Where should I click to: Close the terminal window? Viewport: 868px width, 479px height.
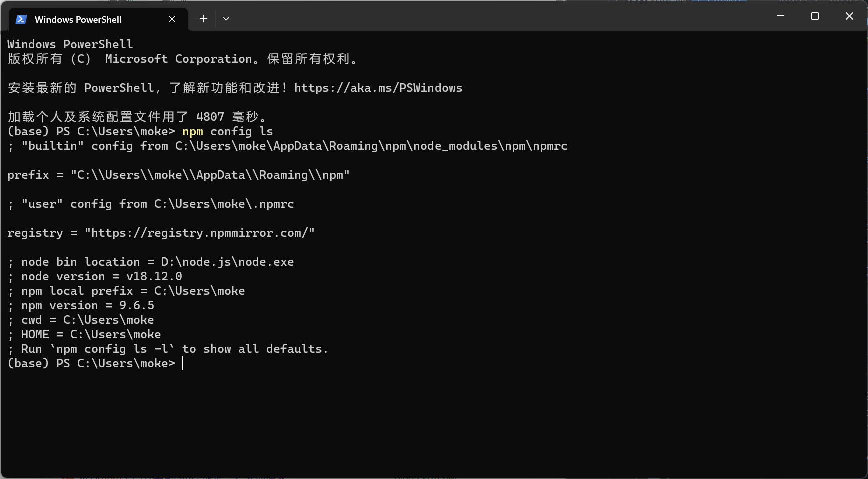click(849, 16)
